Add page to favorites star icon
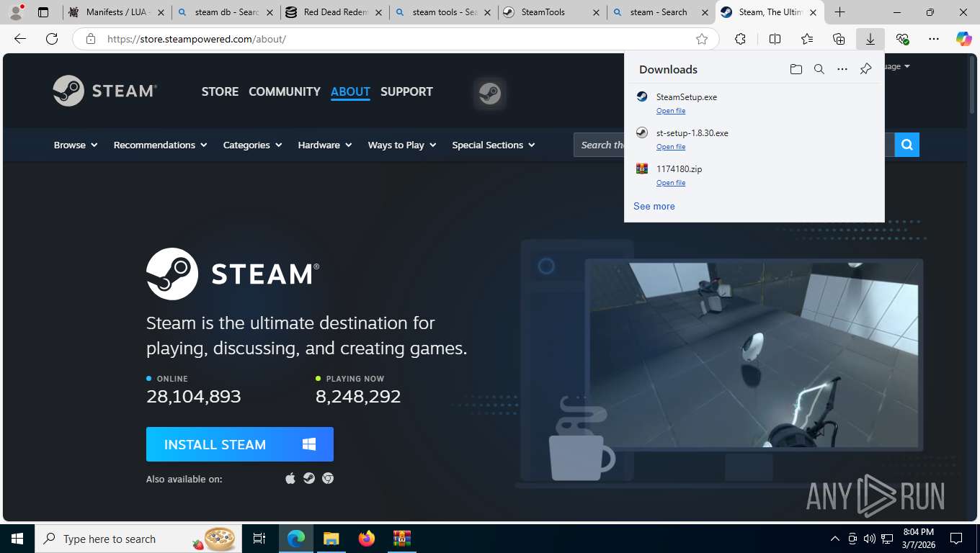The image size is (980, 553). (702, 39)
